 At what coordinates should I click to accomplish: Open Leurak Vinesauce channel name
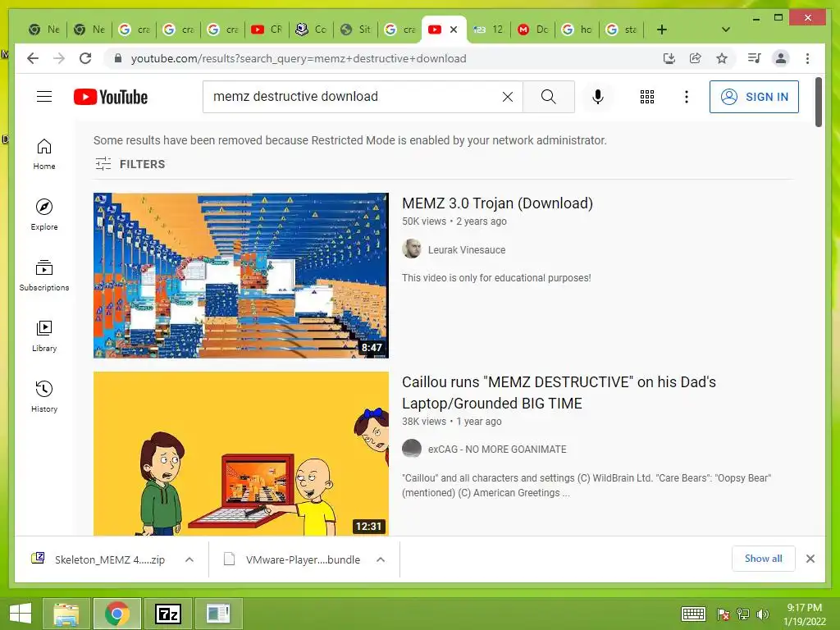coord(467,249)
